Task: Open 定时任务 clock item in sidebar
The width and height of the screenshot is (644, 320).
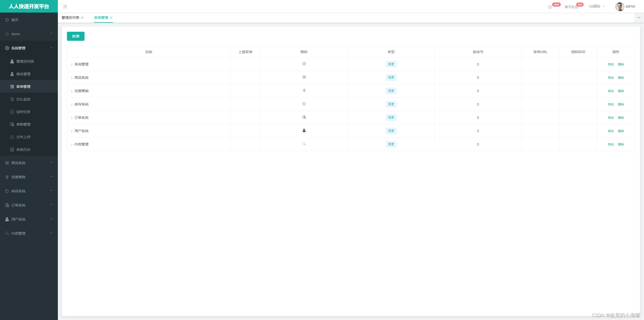Action: pyautogui.click(x=23, y=112)
